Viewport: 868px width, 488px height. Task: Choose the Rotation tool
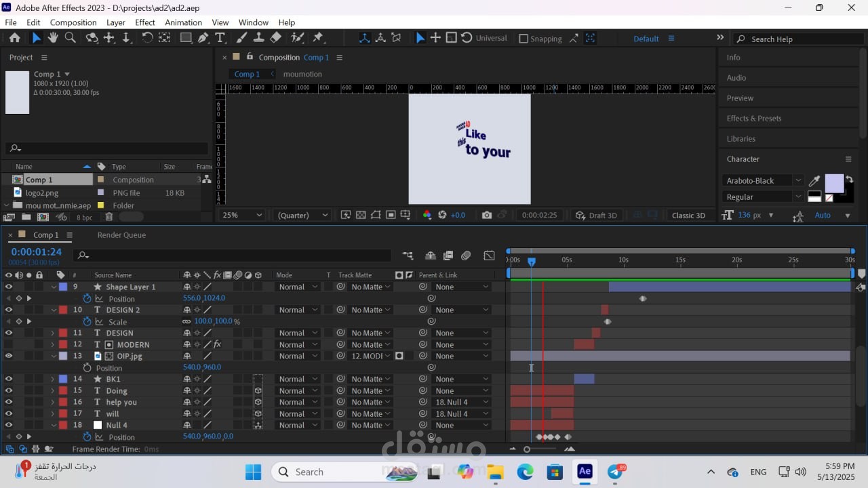(147, 38)
